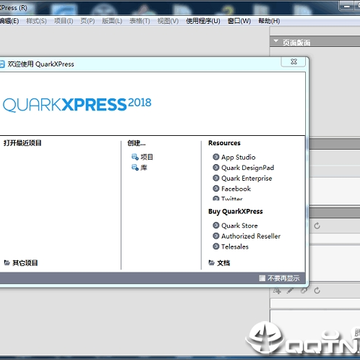Click the eraser-like icon beside the pencil icon
360x360 pixels.
304,291
